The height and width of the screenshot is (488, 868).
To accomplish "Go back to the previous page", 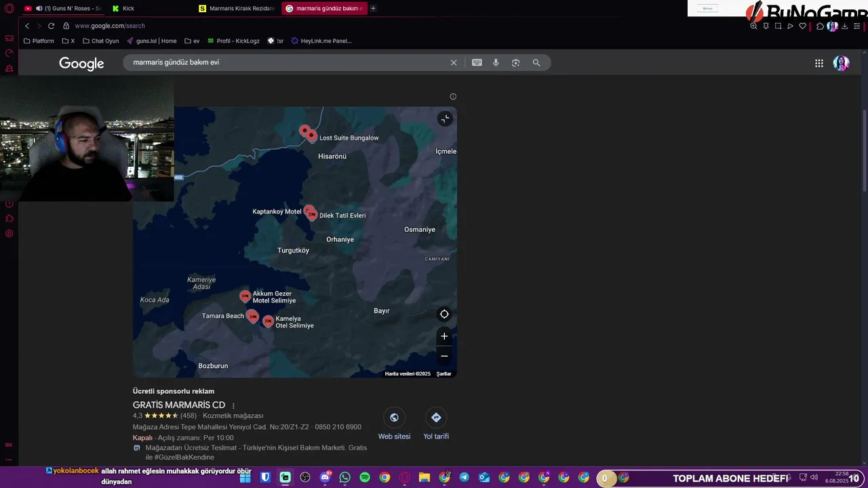I will point(27,26).
